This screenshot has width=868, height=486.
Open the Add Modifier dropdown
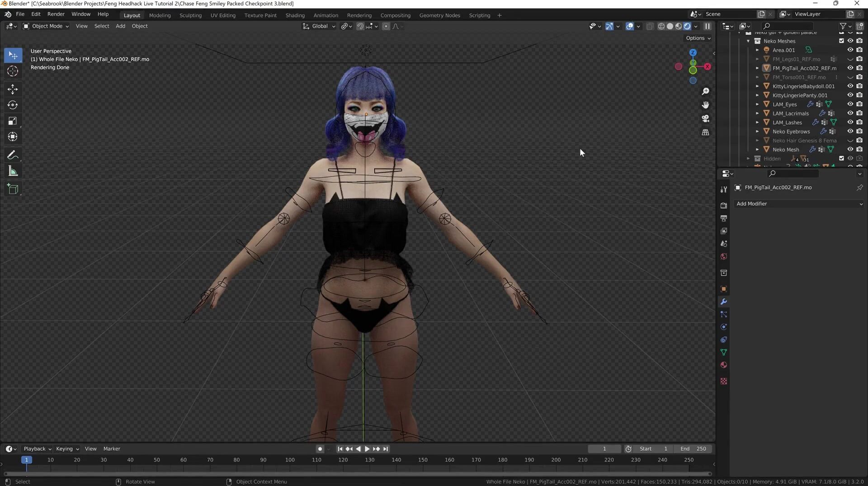pos(798,204)
